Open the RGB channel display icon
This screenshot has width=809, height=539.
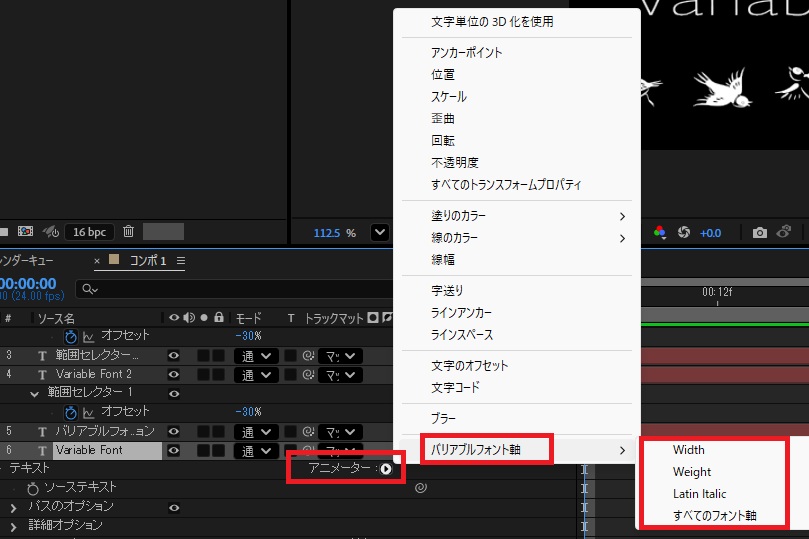pos(659,232)
